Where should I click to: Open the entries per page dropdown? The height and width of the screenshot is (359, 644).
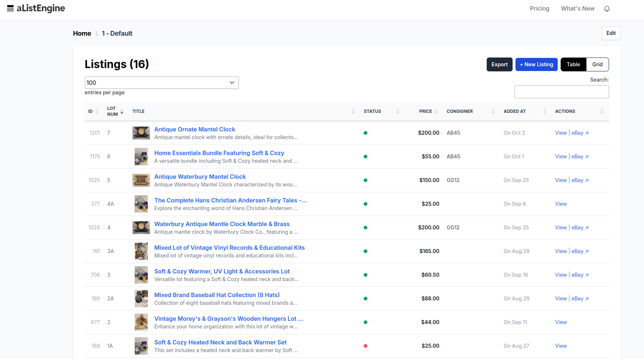pos(162,83)
